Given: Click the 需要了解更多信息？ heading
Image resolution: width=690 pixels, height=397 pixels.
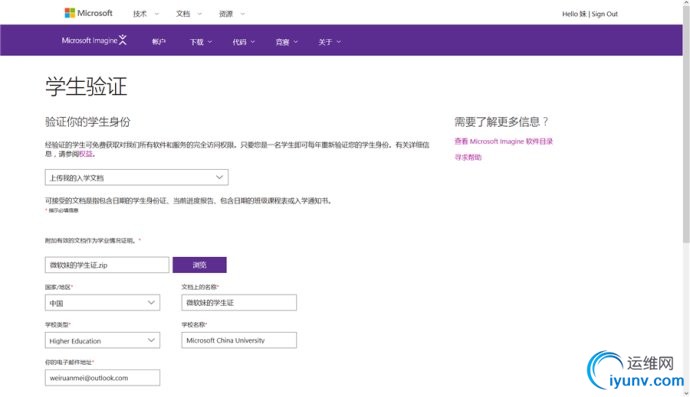Looking at the screenshot, I should 502,122.
